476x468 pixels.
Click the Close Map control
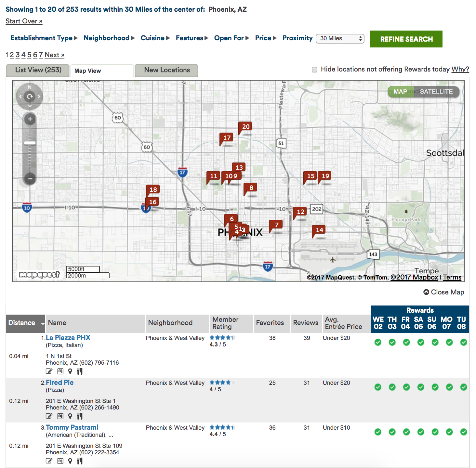coord(444,292)
